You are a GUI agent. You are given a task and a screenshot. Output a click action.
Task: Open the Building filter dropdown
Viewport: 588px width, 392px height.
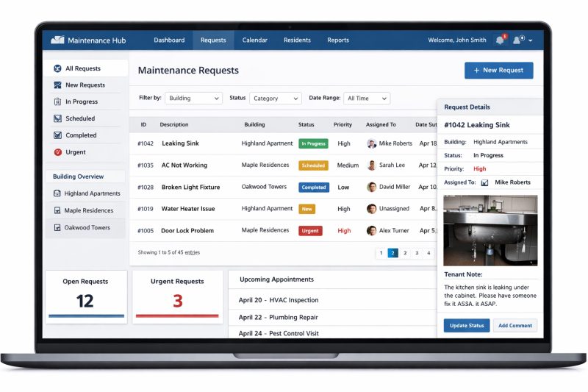(193, 99)
